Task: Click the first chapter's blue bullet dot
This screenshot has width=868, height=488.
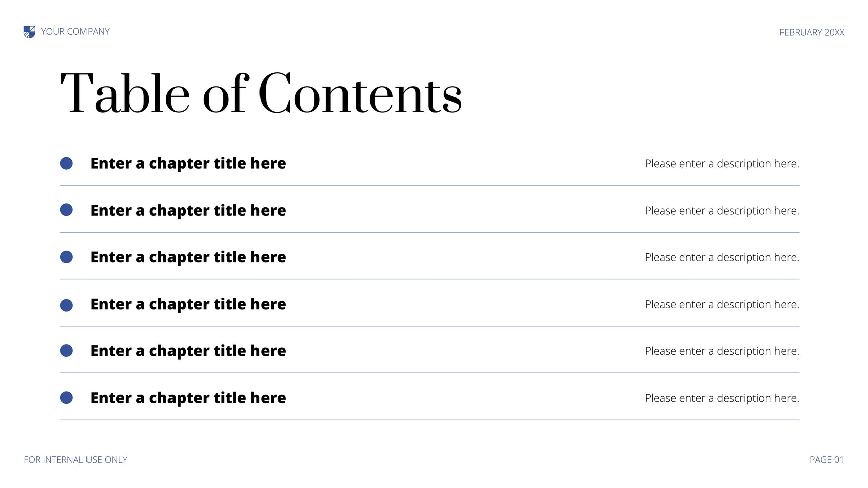Action: coord(66,163)
